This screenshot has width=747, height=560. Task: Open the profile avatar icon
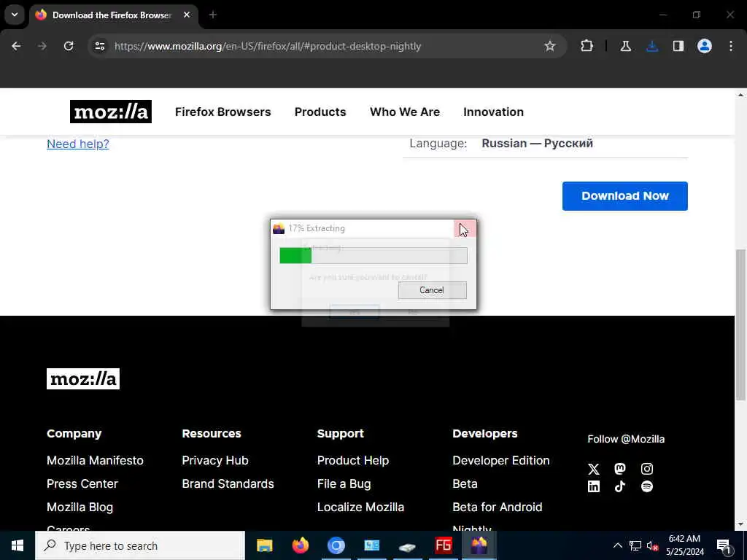(x=705, y=46)
